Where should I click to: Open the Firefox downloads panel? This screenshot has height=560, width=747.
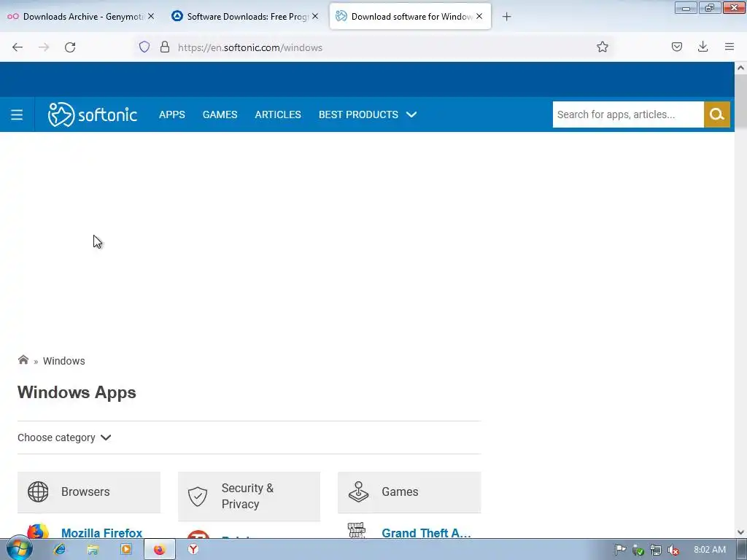click(x=703, y=47)
